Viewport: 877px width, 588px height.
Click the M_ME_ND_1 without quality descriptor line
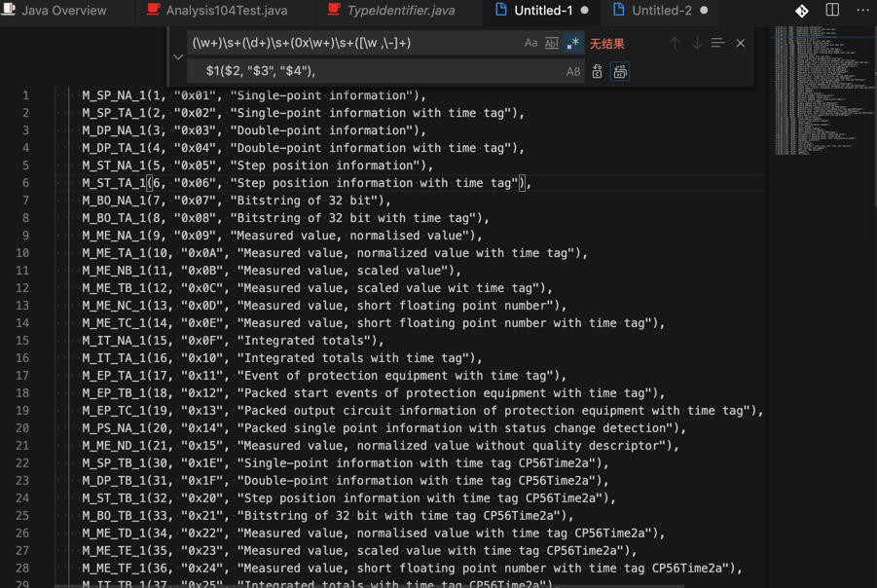pos(381,446)
